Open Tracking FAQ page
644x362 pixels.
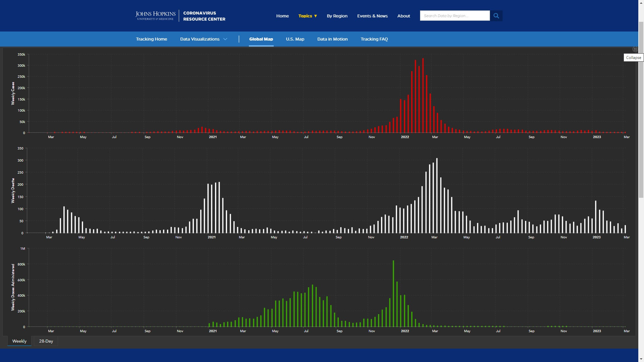tap(374, 39)
